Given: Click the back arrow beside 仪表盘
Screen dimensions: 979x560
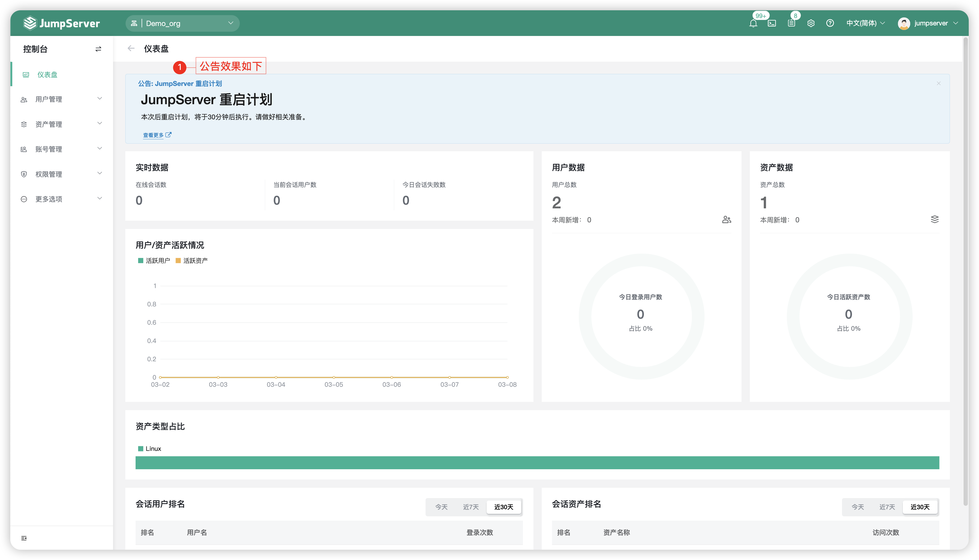Looking at the screenshot, I should pos(131,49).
